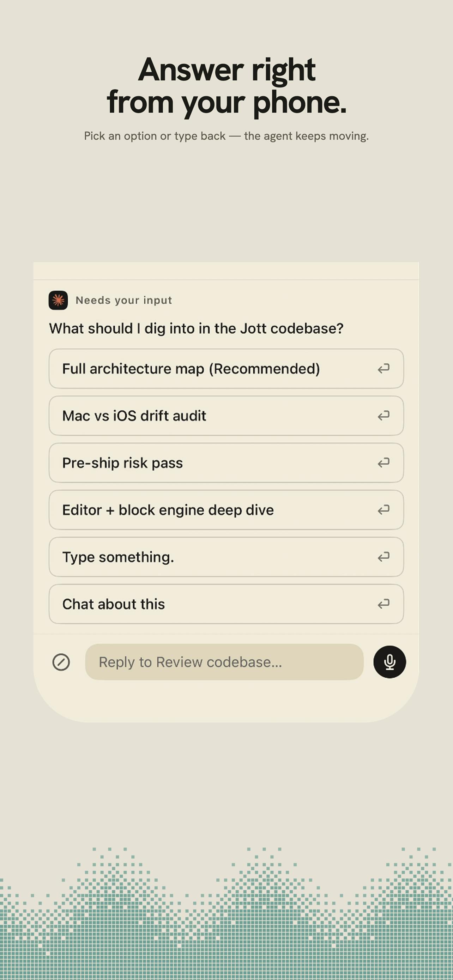Select Full architecture map (Recommended) option
The width and height of the screenshot is (453, 980).
(x=226, y=369)
